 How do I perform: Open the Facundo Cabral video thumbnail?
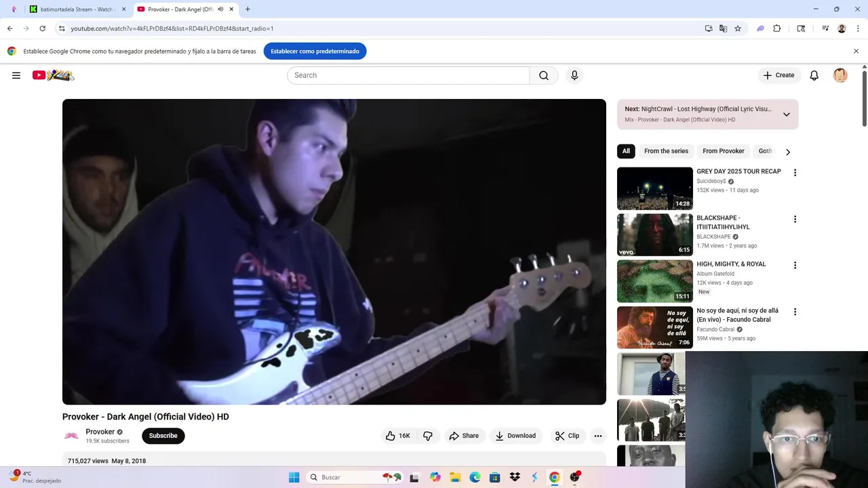tap(655, 327)
